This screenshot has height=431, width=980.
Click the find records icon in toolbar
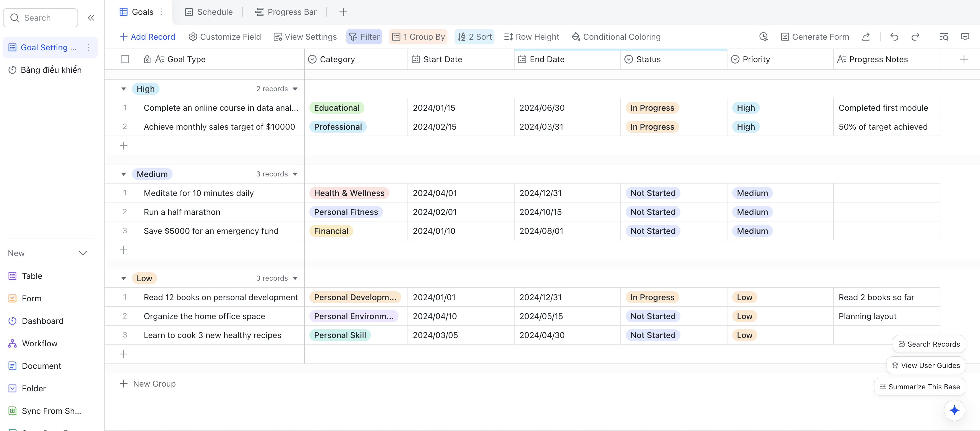[x=943, y=37]
